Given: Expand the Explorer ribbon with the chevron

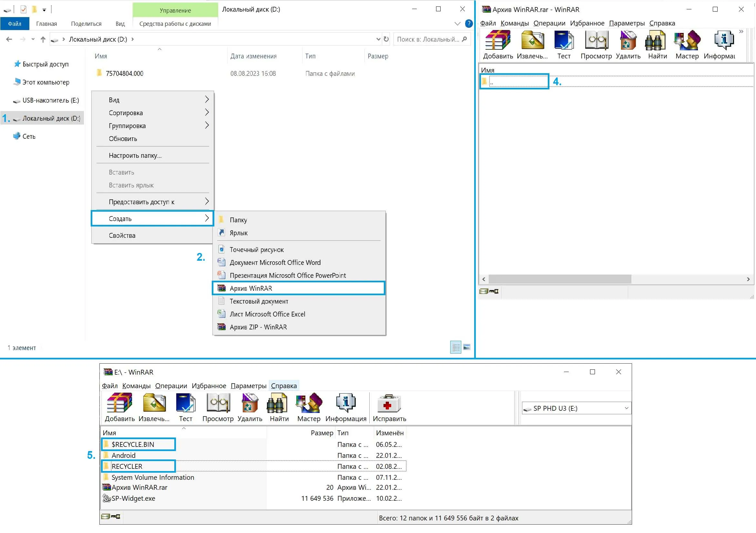Looking at the screenshot, I should click(457, 23).
